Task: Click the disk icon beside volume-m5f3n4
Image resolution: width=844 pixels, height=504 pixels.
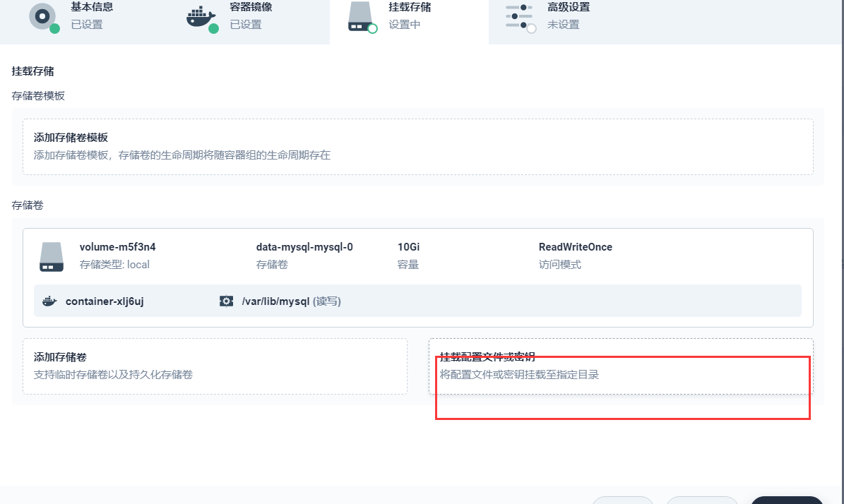Action: point(52,257)
